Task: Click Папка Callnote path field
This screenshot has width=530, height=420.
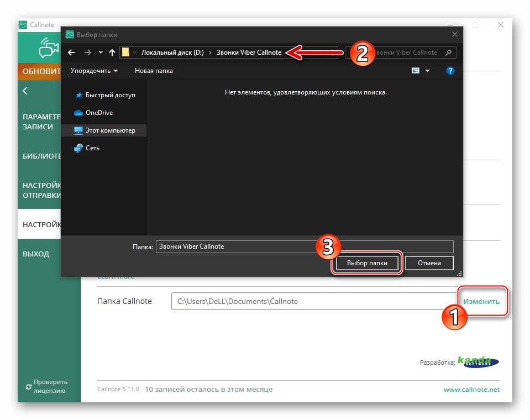Action: click(314, 301)
